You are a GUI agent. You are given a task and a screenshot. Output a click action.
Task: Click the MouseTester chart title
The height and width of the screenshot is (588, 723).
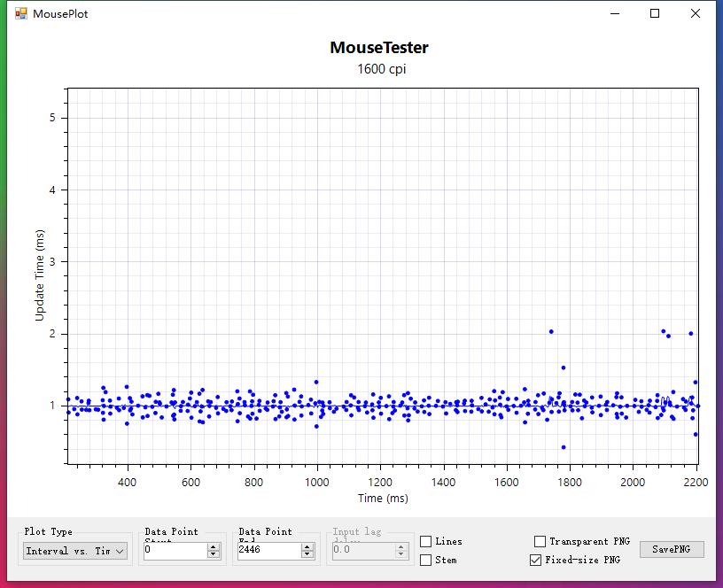coord(378,48)
